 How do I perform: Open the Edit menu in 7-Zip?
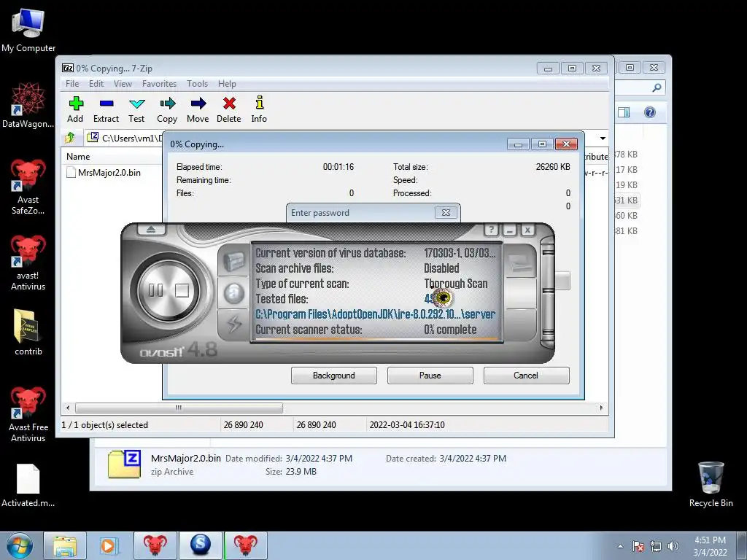[x=96, y=84]
